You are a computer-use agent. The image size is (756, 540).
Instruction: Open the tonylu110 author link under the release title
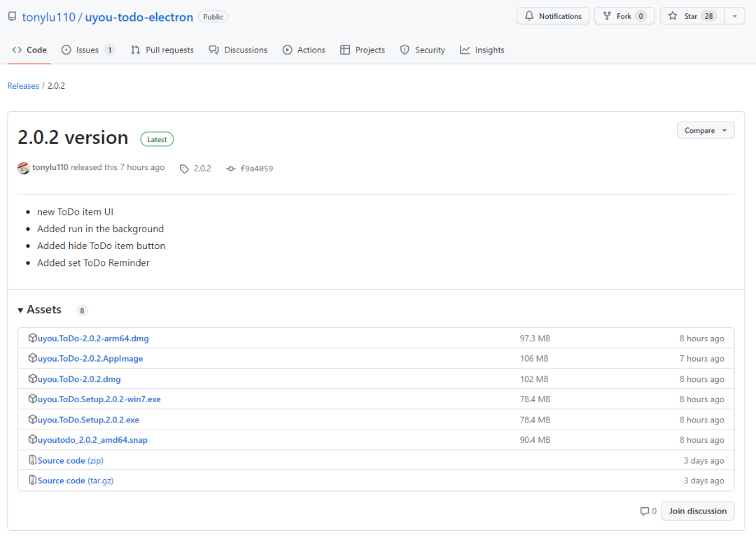(50, 167)
